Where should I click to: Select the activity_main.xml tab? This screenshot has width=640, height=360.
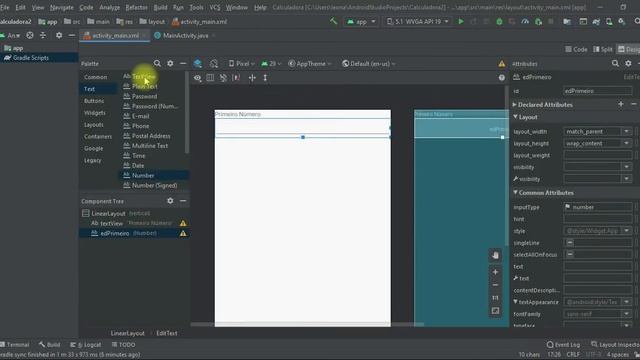[115, 36]
